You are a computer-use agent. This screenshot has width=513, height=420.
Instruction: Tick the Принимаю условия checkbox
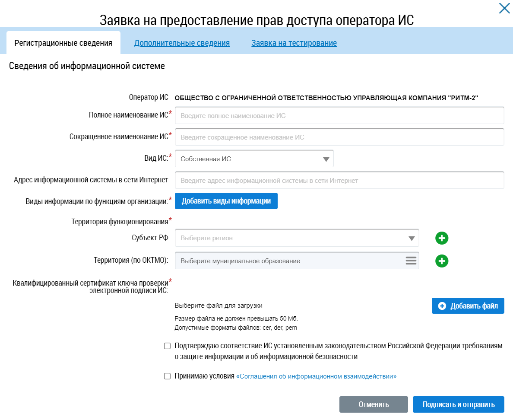168,376
